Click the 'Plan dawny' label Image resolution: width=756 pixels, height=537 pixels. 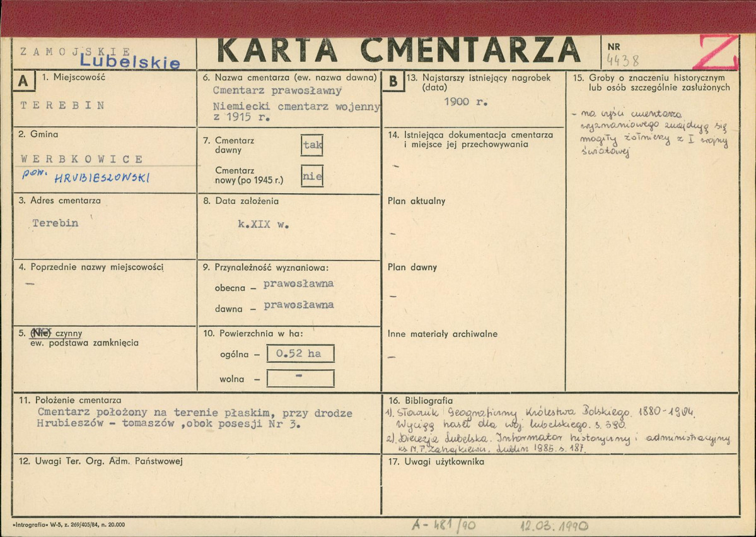coord(412,268)
